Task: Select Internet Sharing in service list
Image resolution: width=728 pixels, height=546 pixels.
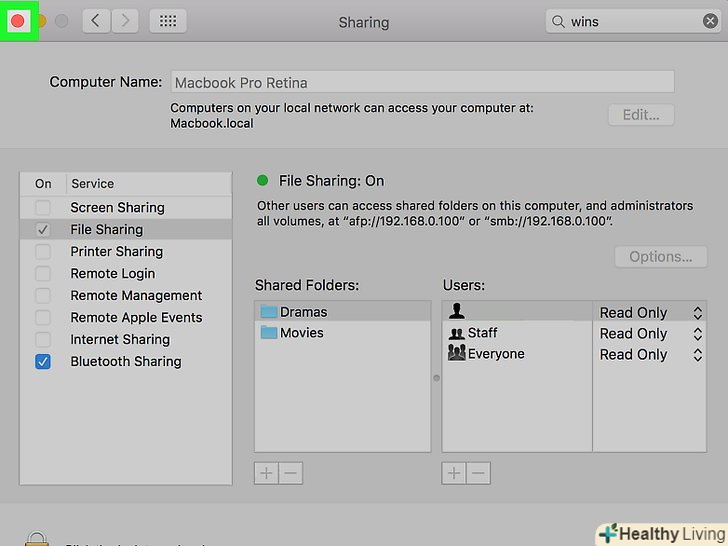Action: pyautogui.click(x=120, y=340)
